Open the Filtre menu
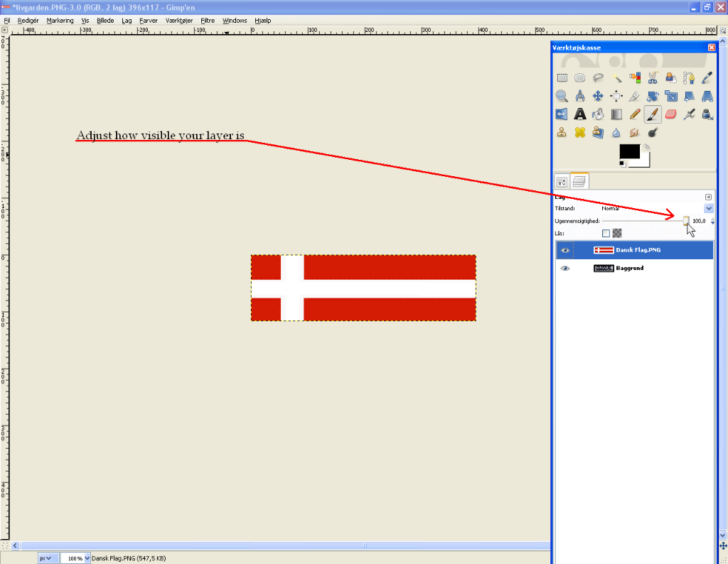This screenshot has height=564, width=728. pyautogui.click(x=208, y=21)
